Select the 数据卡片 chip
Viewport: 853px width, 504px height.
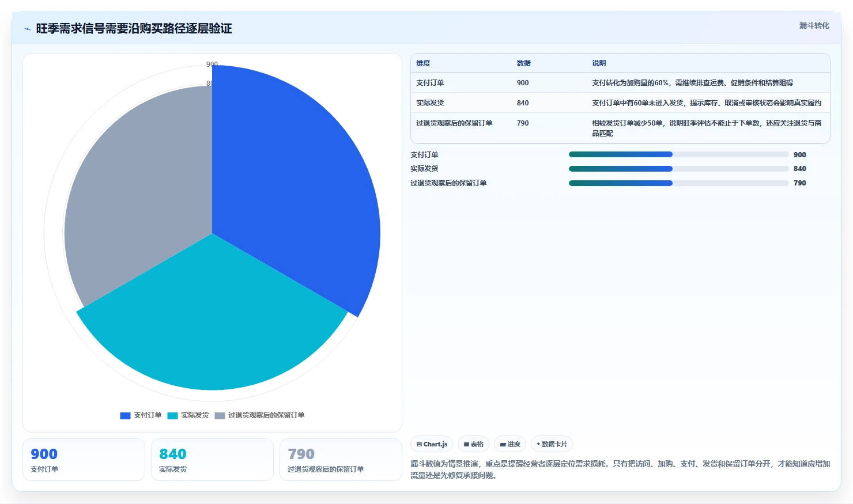pos(552,444)
